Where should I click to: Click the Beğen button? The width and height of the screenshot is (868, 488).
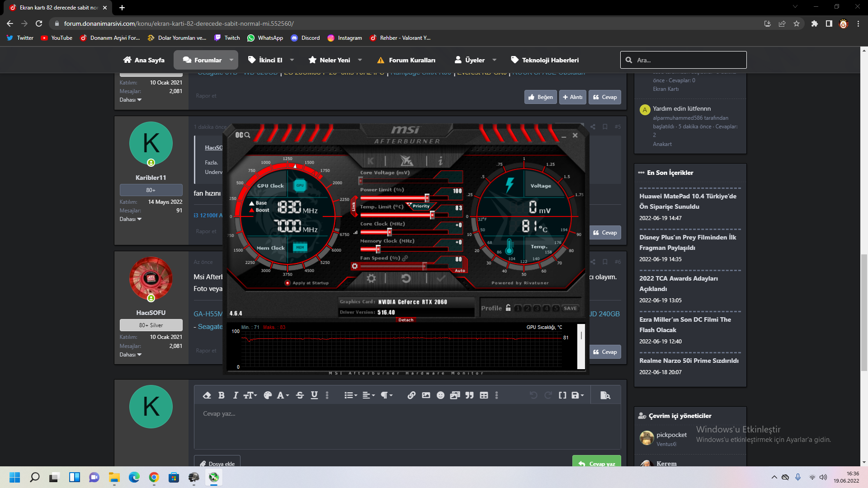(x=541, y=97)
